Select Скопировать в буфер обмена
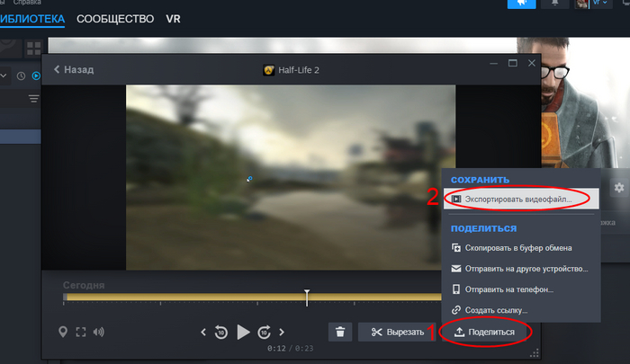This screenshot has width=630, height=364. pos(521,248)
